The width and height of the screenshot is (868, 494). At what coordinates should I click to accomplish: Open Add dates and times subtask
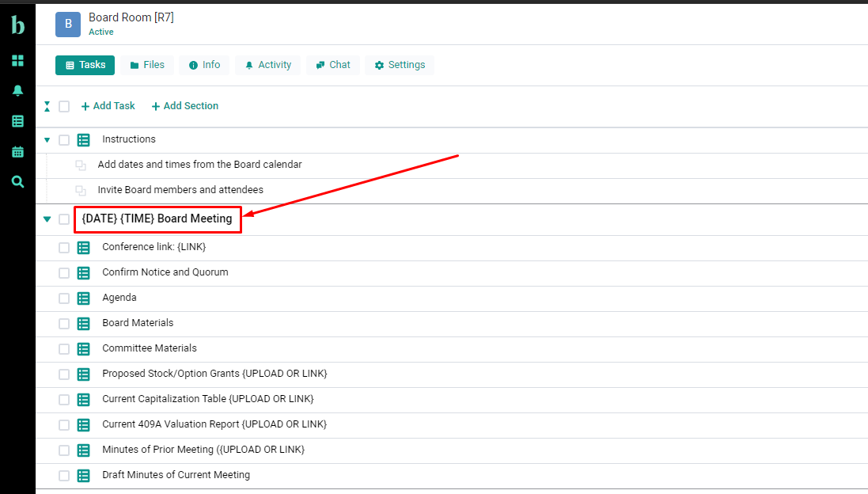coord(200,165)
